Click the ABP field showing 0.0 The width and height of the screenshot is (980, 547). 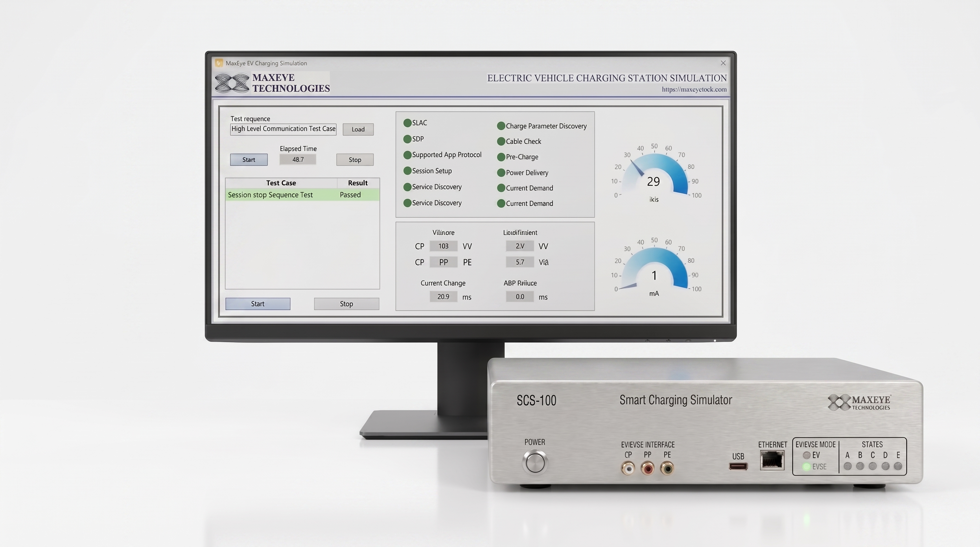(x=520, y=297)
